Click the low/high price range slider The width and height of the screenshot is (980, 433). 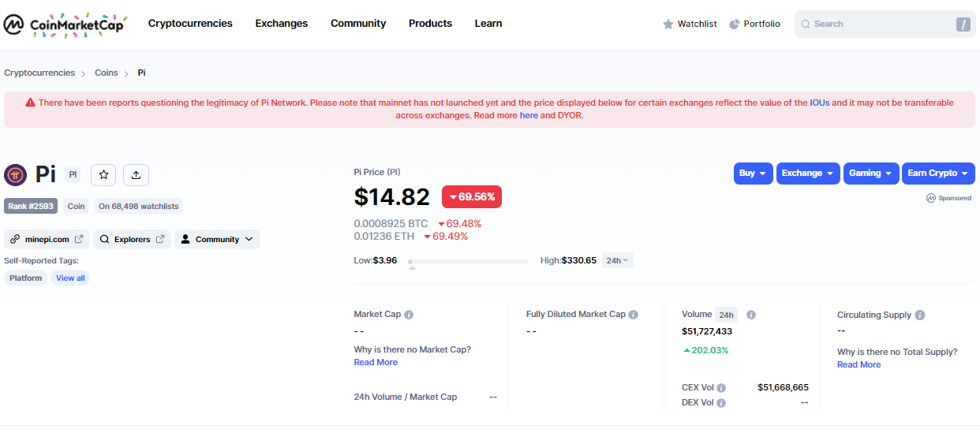pos(468,261)
